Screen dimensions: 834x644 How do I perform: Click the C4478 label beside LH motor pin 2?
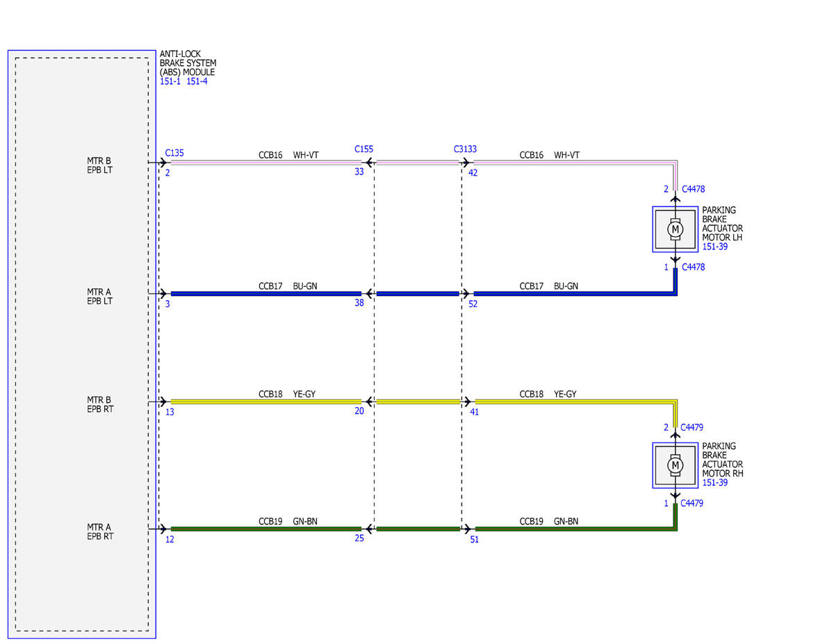click(694, 189)
